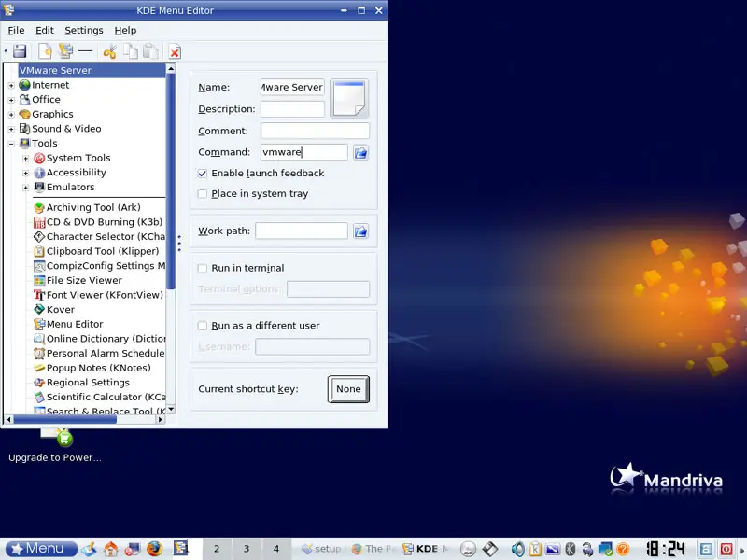Browse for command with folder icon

(x=360, y=152)
